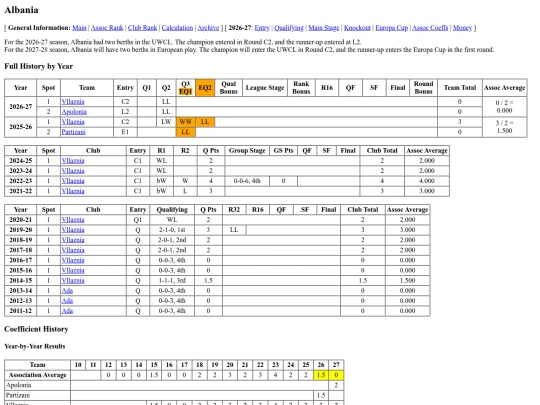Select the Full History by Year heading
Image resolution: width=540 pixels, height=405 pixels.
click(39, 66)
